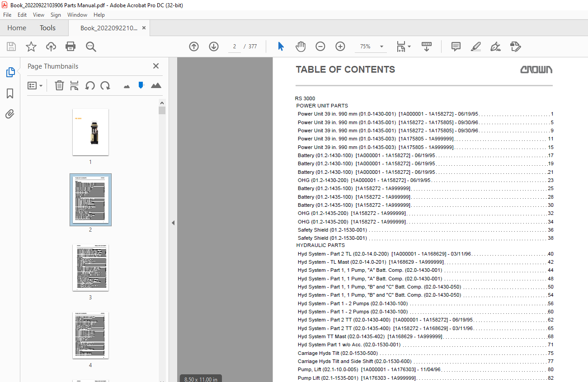Switch to the Tools tab
The width and height of the screenshot is (588, 382).
(x=47, y=28)
